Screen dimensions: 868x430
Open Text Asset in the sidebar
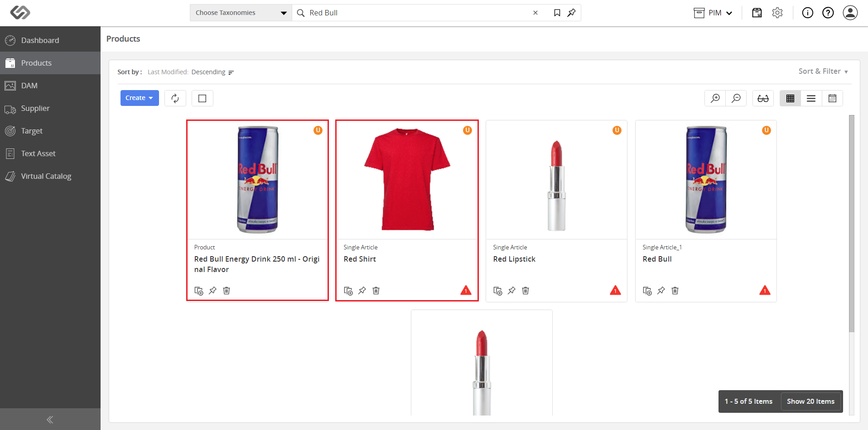click(50, 153)
